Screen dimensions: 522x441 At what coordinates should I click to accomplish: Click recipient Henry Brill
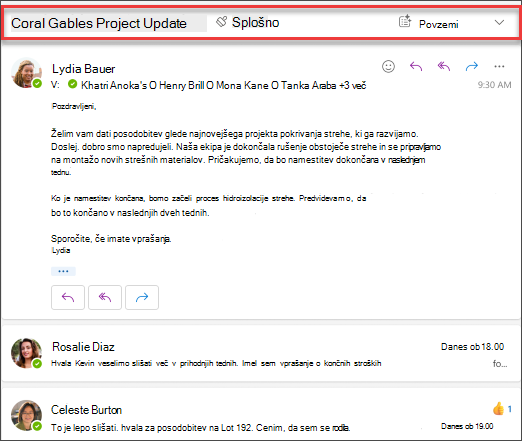(x=182, y=85)
